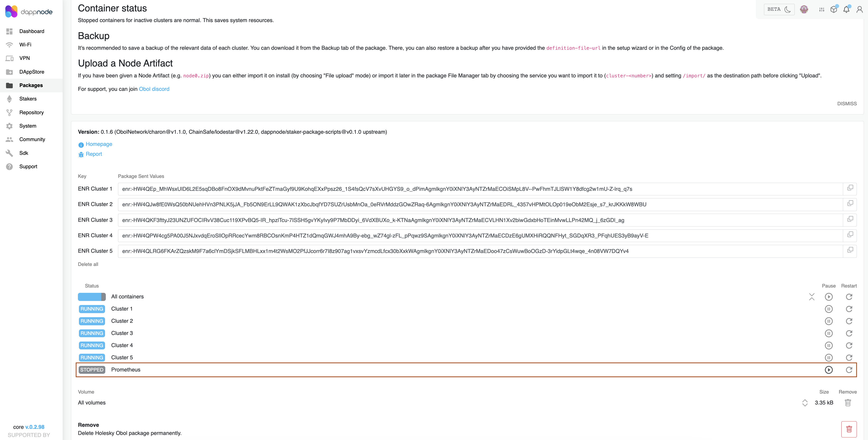Click the Homepage link
This screenshot has height=440, width=868.
(99, 144)
